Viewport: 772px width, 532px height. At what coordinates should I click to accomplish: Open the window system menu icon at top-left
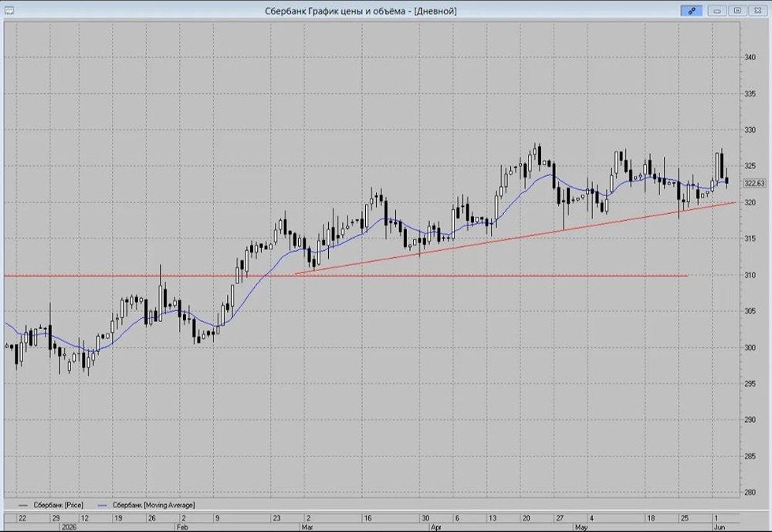(x=8, y=11)
